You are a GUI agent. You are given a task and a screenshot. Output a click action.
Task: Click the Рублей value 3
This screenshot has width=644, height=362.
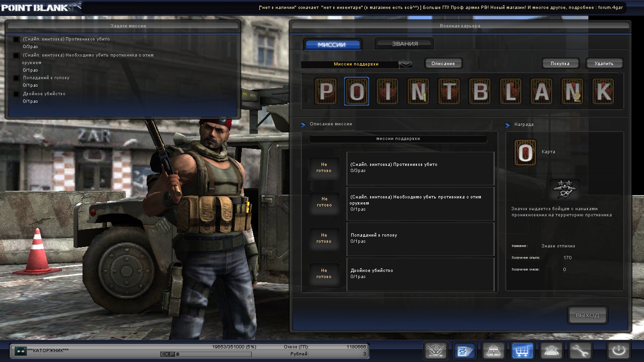click(364, 354)
